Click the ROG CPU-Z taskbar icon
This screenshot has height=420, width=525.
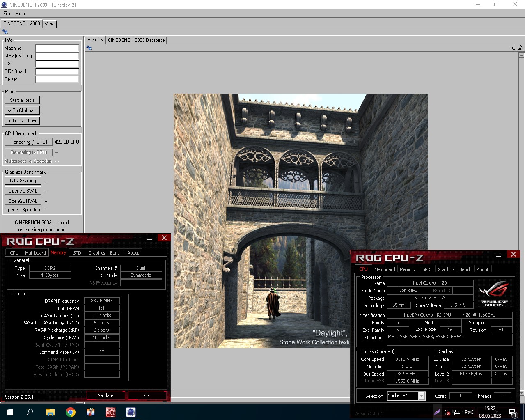click(111, 412)
